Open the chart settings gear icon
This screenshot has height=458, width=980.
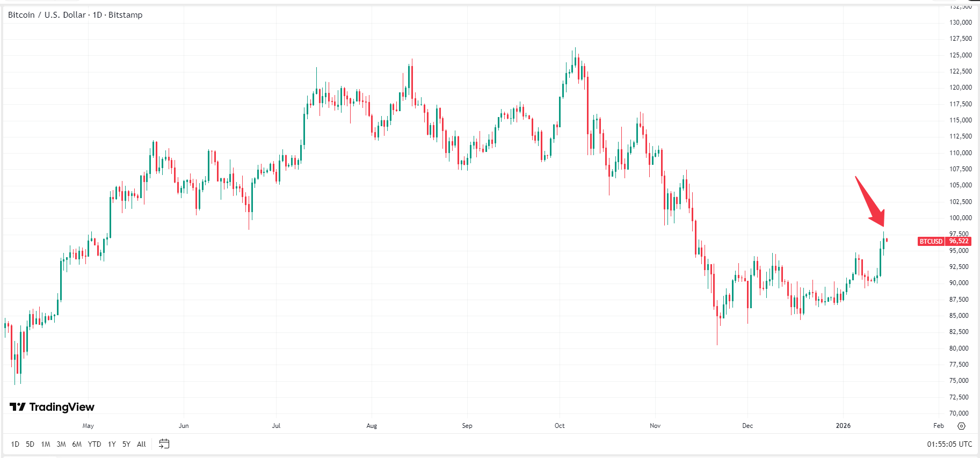click(961, 425)
